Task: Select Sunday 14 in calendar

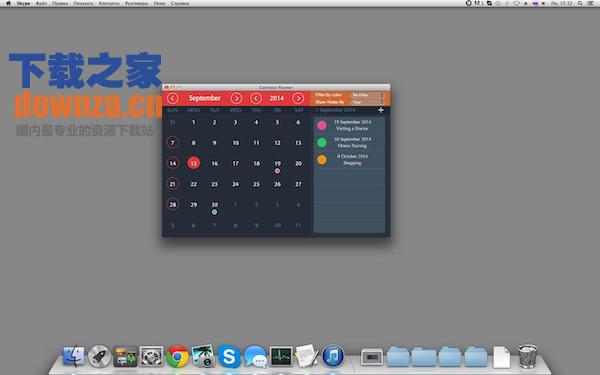Action: coord(173,163)
